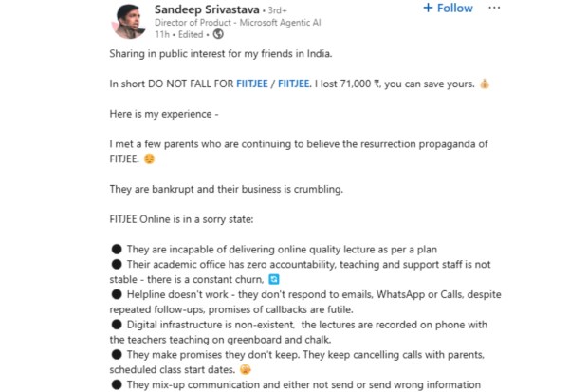588x392 pixels.
Task: Click the globe public visibility icon
Action: (218, 34)
